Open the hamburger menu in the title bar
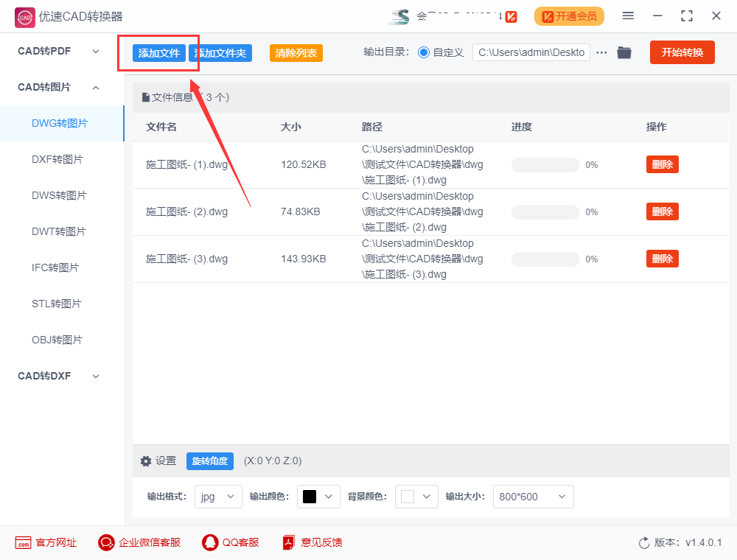 (x=629, y=15)
